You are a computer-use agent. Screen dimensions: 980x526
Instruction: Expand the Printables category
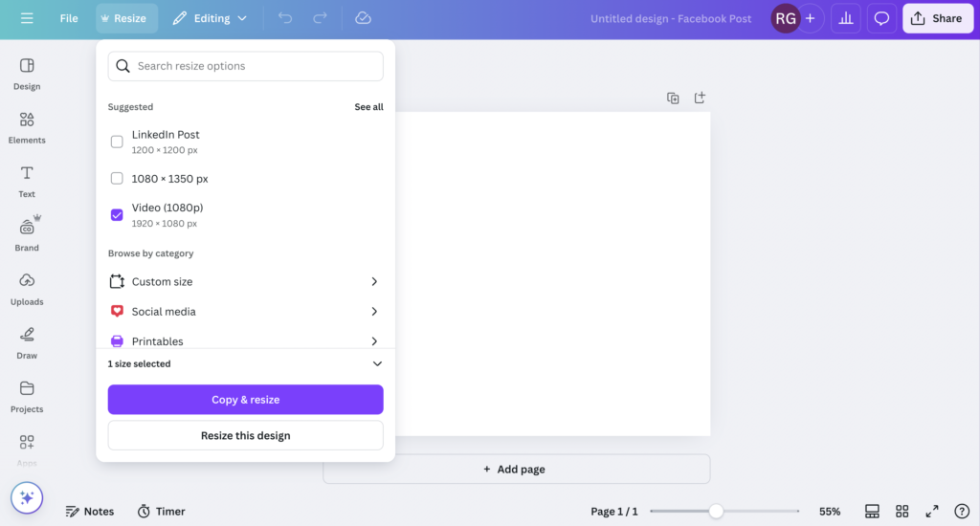tap(245, 341)
